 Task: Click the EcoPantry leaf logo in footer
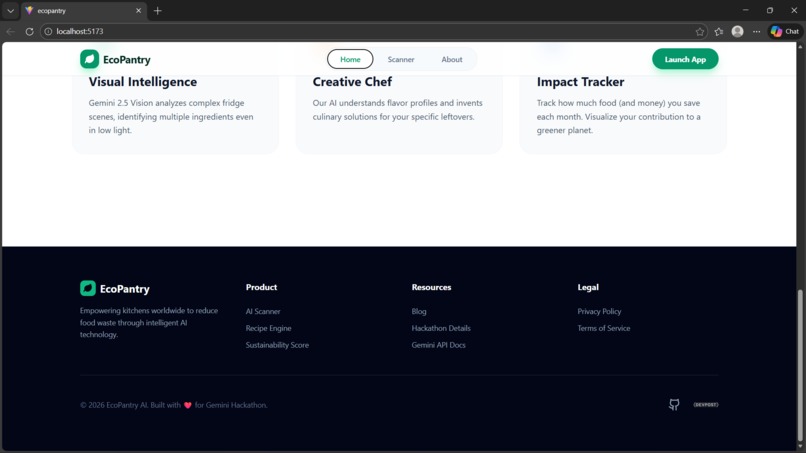pyautogui.click(x=88, y=288)
